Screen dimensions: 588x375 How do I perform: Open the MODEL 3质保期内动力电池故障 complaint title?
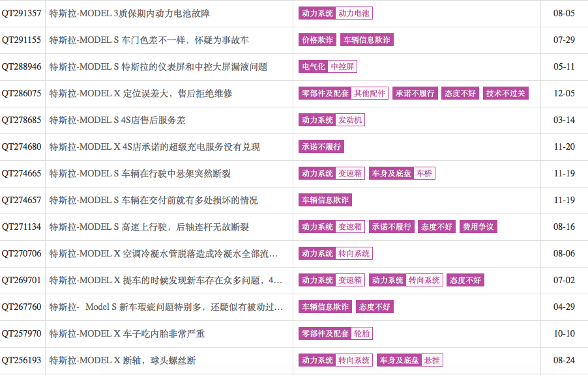129,14
